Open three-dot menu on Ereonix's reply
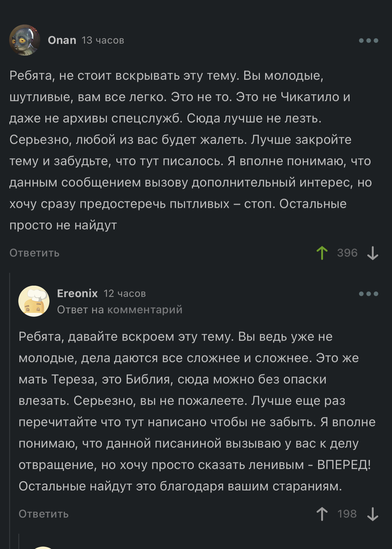The height and width of the screenshot is (549, 392). pyautogui.click(x=368, y=294)
